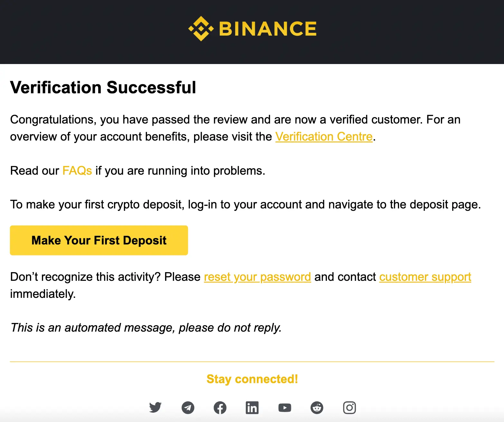This screenshot has width=504, height=422.
Task: Contact customer support link
Action: coord(425,277)
